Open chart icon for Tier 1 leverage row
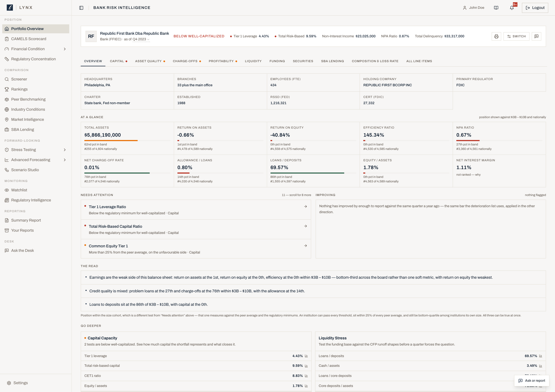The width and height of the screenshot is (555, 392). point(306,356)
